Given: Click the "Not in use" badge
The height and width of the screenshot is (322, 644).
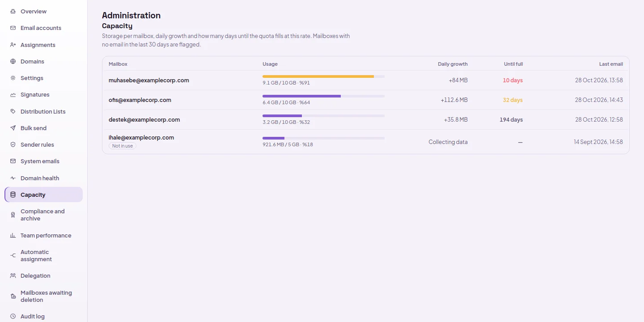Looking at the screenshot, I should pos(123,146).
